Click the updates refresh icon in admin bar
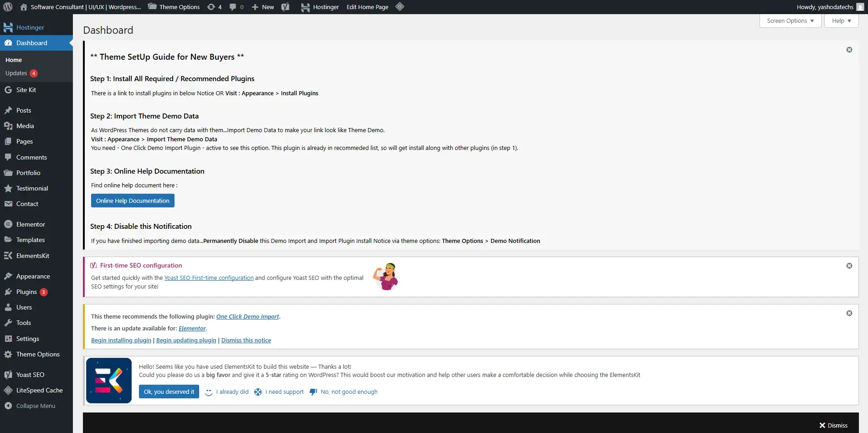Image resolution: width=868 pixels, height=433 pixels. (x=211, y=7)
